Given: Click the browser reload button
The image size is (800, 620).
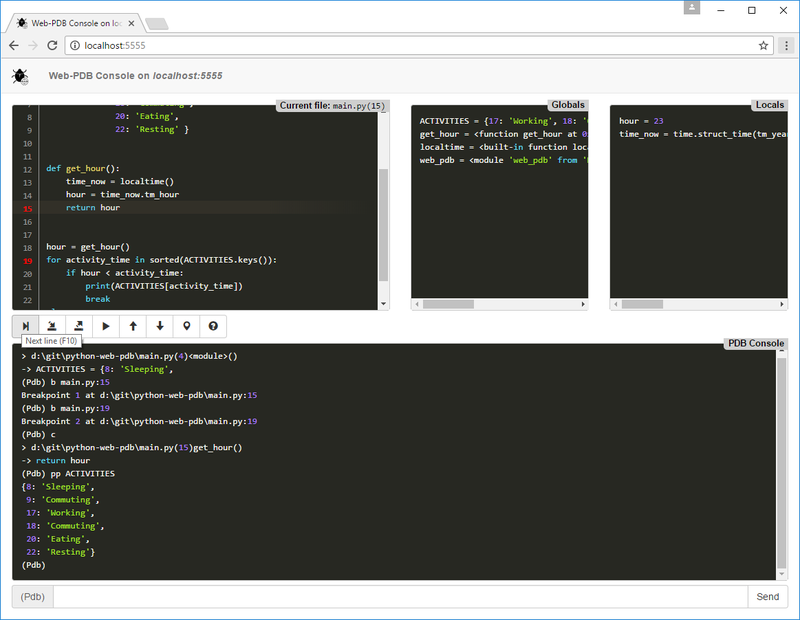Looking at the screenshot, I should pos(52,46).
